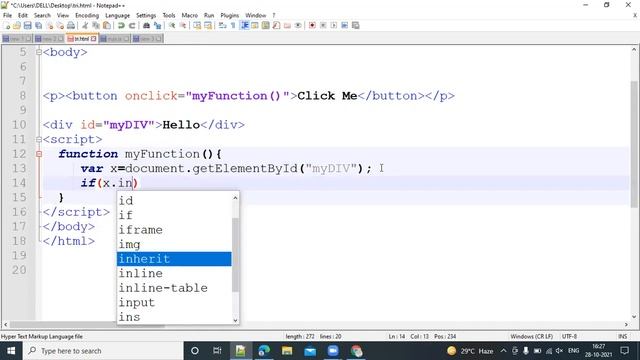
Task: Click the Save All toolbar icon
Action: [x=38, y=25]
